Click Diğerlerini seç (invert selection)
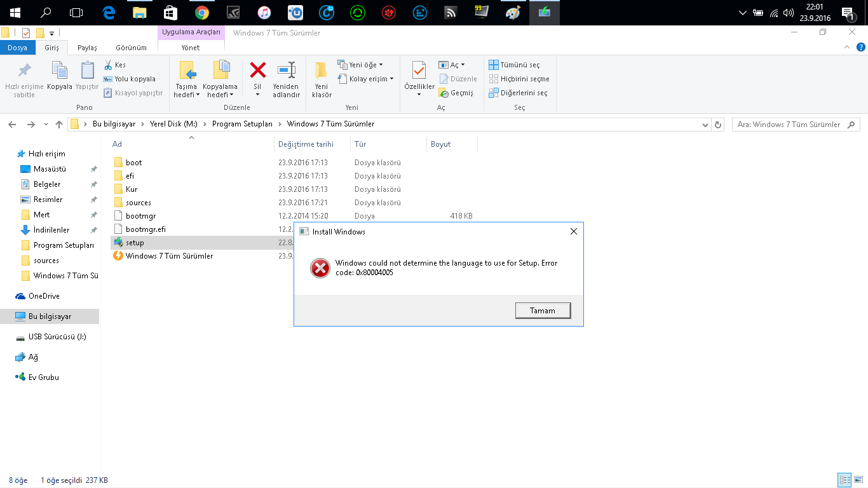This screenshot has height=488, width=868. coord(518,93)
